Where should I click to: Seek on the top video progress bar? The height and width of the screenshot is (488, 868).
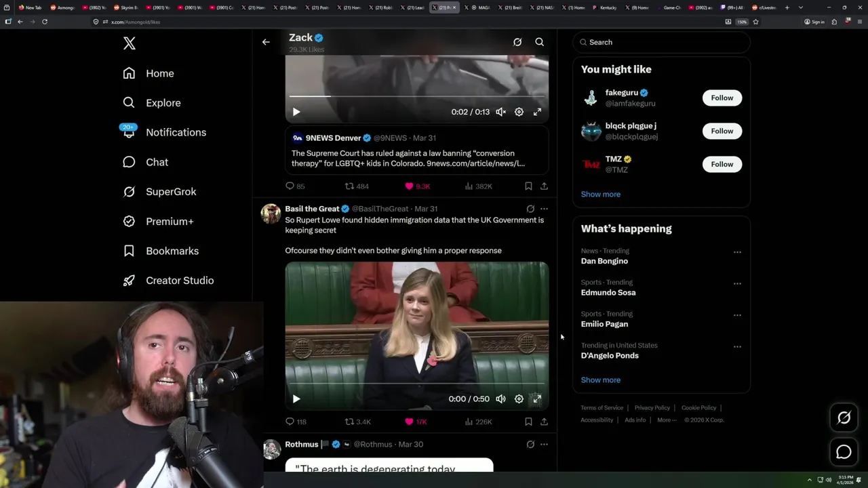417,97
